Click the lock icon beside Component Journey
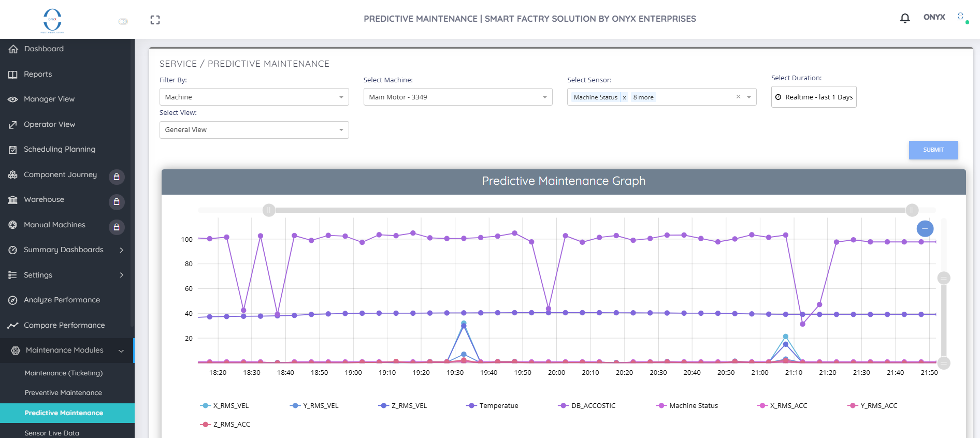980x438 pixels. coord(117,177)
